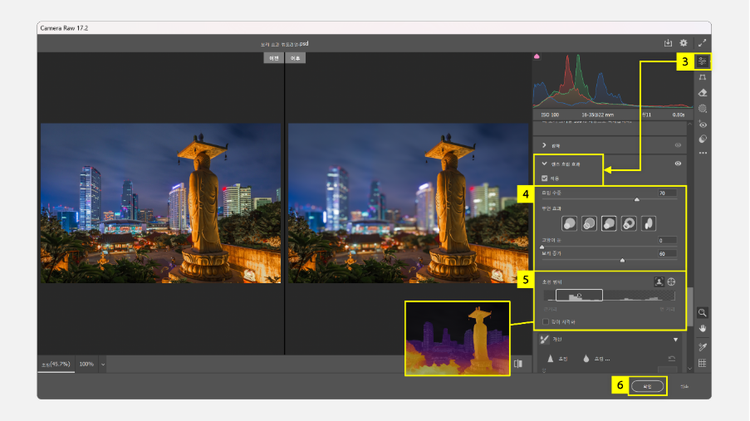The height and width of the screenshot is (421, 750).
Task: Expand the collapsed panel above Lens Blur
Action: point(543,145)
